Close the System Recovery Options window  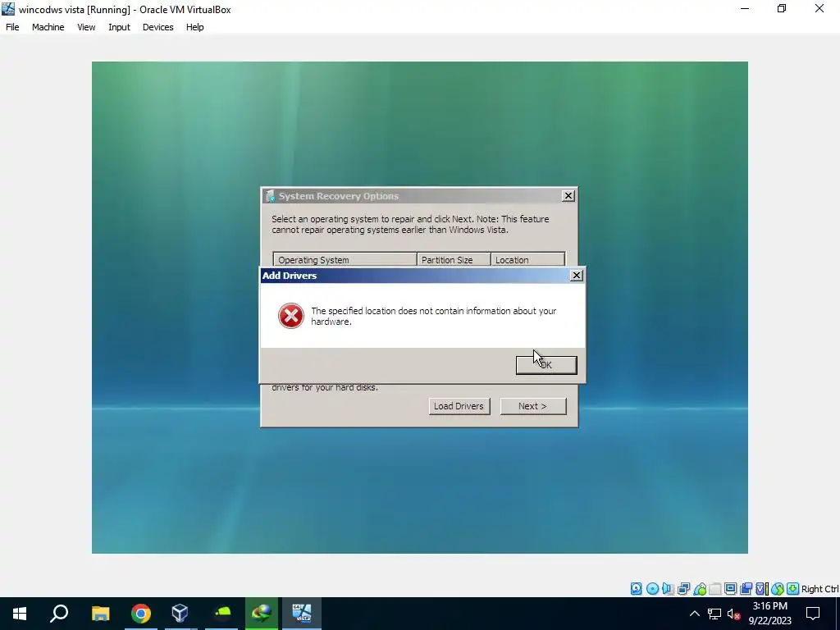pyautogui.click(x=568, y=196)
